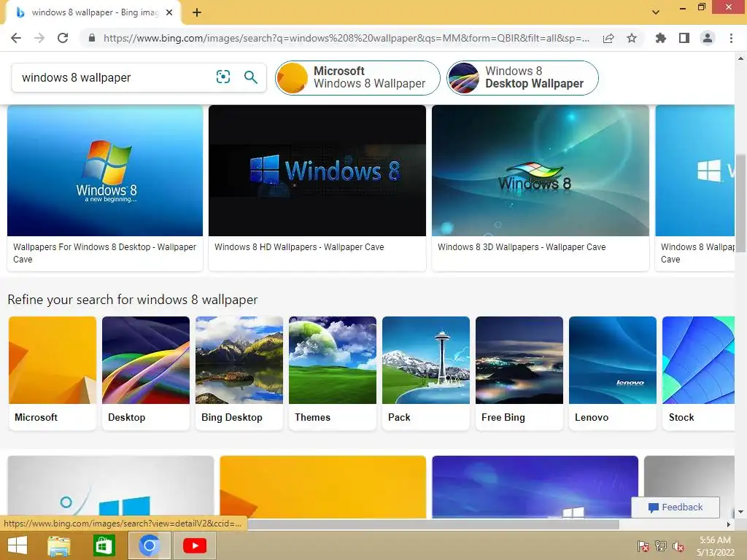Open the Extensions puzzle icon

pyautogui.click(x=661, y=38)
